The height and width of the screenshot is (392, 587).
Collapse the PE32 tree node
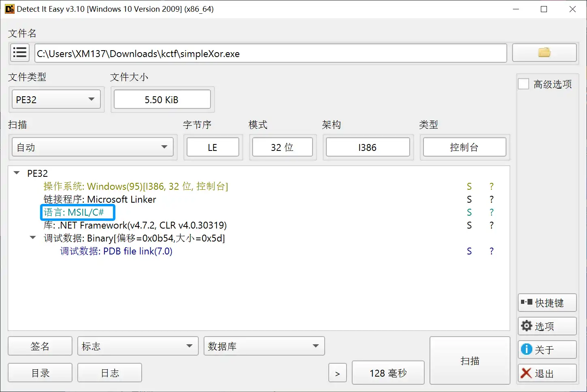17,173
